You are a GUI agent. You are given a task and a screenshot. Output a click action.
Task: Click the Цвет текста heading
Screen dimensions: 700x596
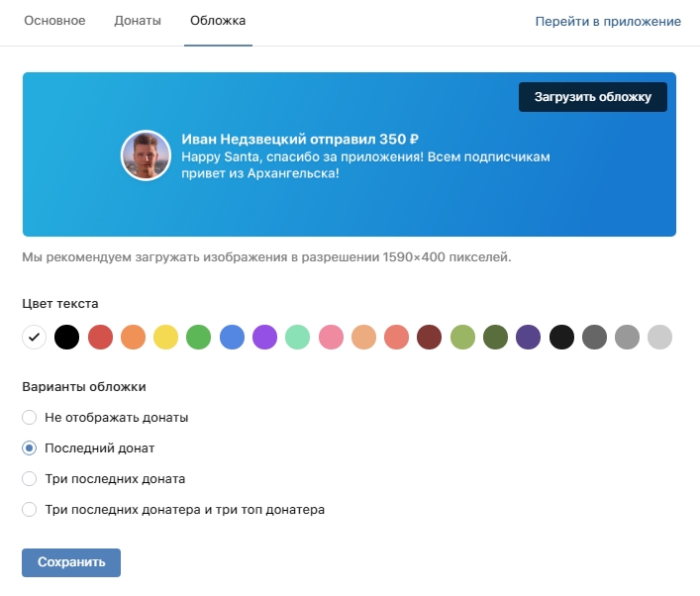(60, 304)
